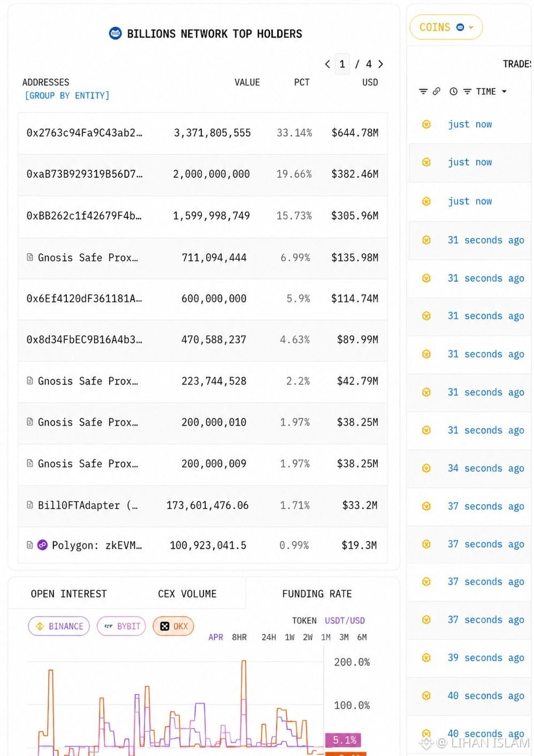The height and width of the screenshot is (756, 534).
Task: Expand the TIME sort dropdown arrow
Action: coord(504,92)
